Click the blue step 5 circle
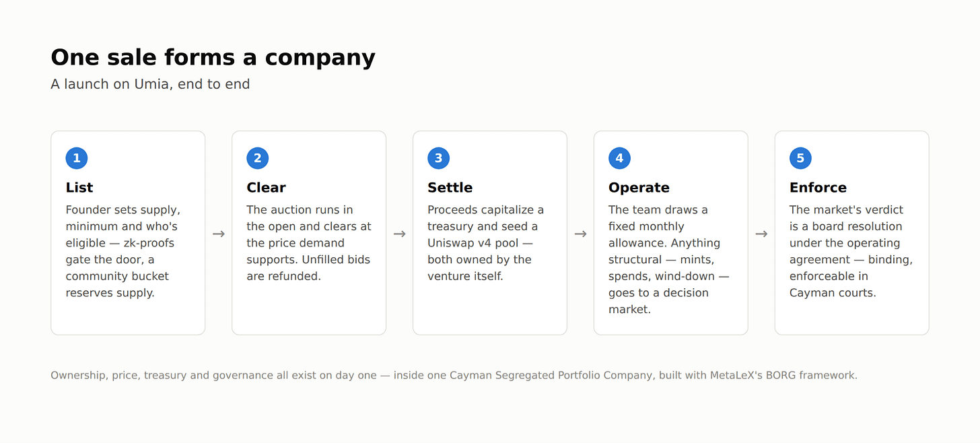The height and width of the screenshot is (443, 980). coord(801,158)
